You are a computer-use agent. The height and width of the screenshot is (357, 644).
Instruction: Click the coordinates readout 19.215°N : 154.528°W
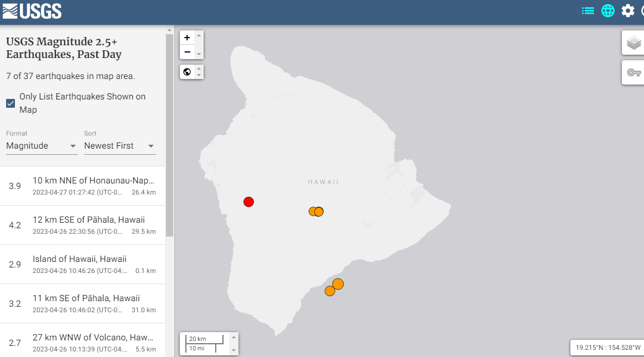point(608,348)
